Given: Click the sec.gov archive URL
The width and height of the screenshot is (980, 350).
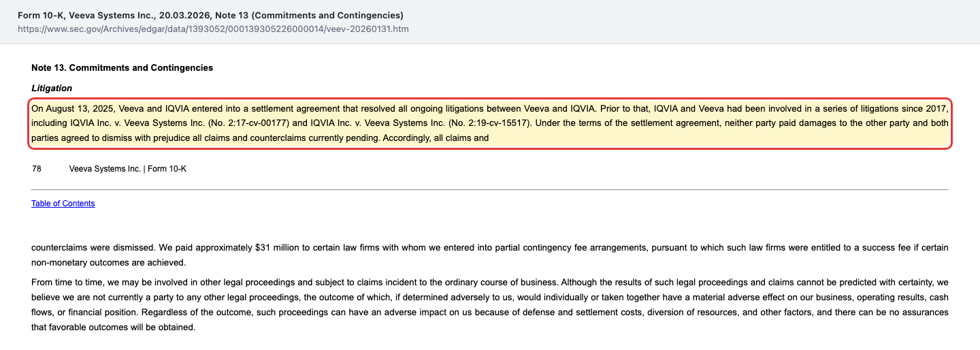Looking at the screenshot, I should coord(213,29).
